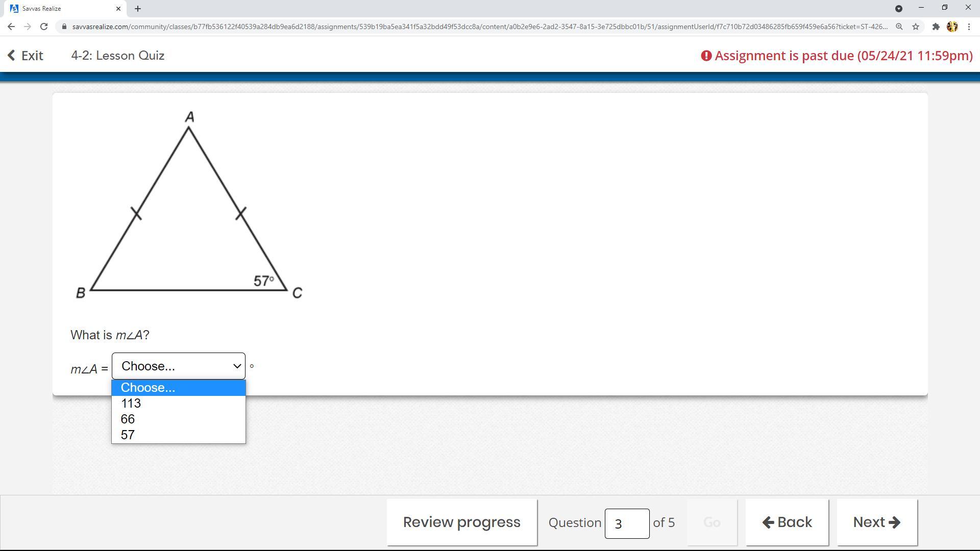The width and height of the screenshot is (980, 551).
Task: Pick 57 in the dropdown options
Action: click(x=178, y=435)
